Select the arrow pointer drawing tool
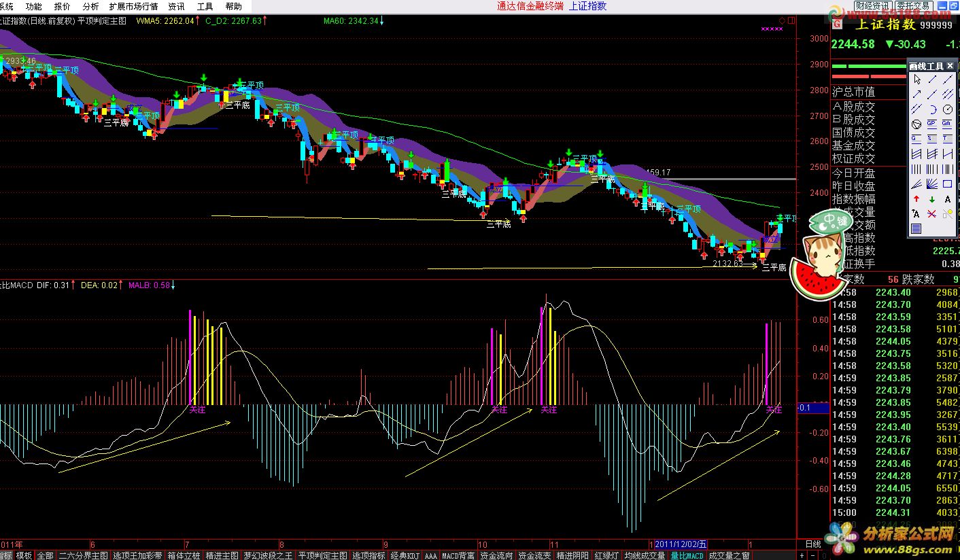Image resolution: width=960 pixels, height=560 pixels. pos(916,80)
